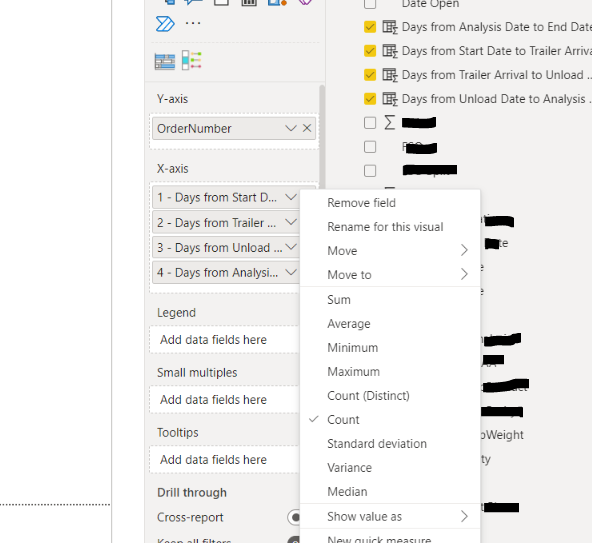The width and height of the screenshot is (592, 543).
Task: Open the more visuals ellipsis
Action: click(x=193, y=23)
